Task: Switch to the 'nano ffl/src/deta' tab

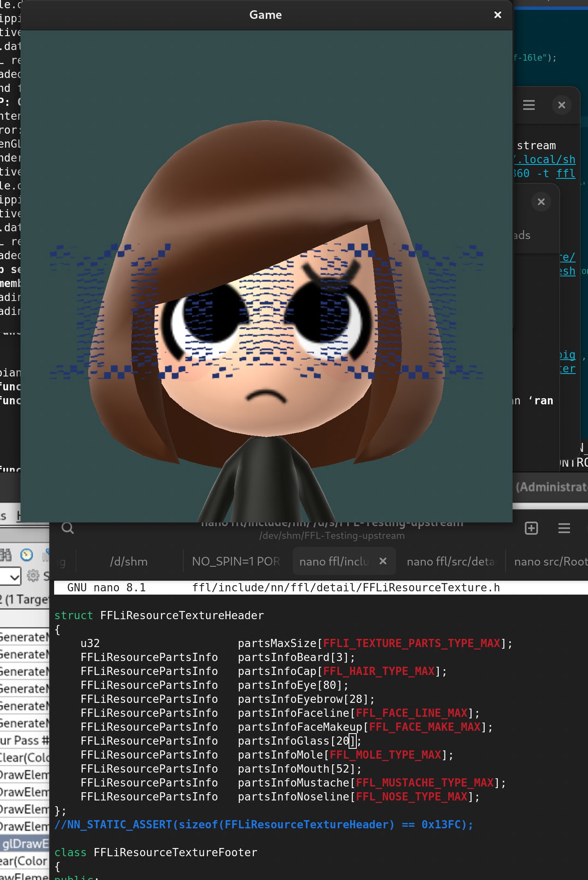Action: [450, 561]
